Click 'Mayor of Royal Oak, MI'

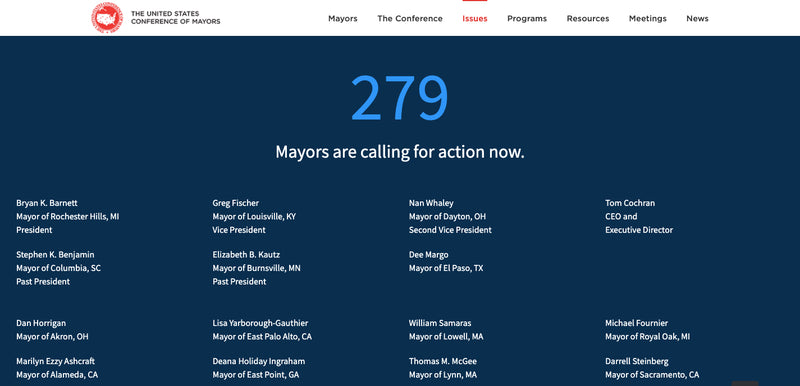click(647, 337)
